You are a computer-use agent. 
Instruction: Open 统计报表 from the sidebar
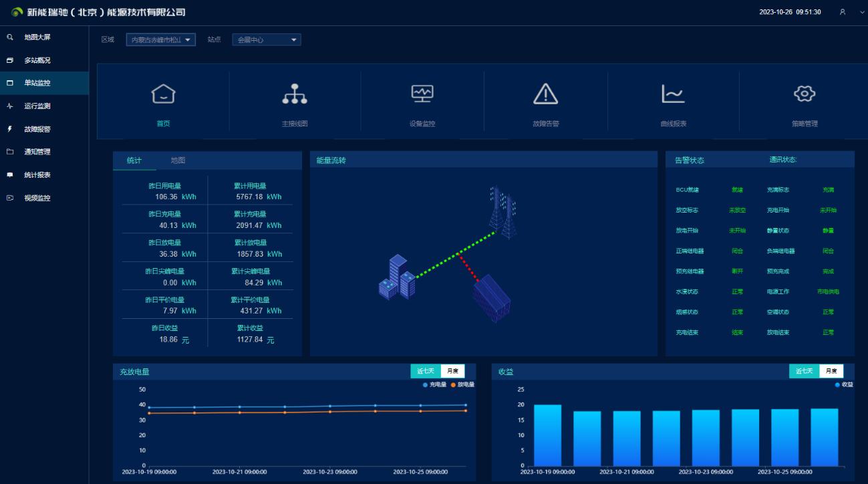(x=37, y=175)
